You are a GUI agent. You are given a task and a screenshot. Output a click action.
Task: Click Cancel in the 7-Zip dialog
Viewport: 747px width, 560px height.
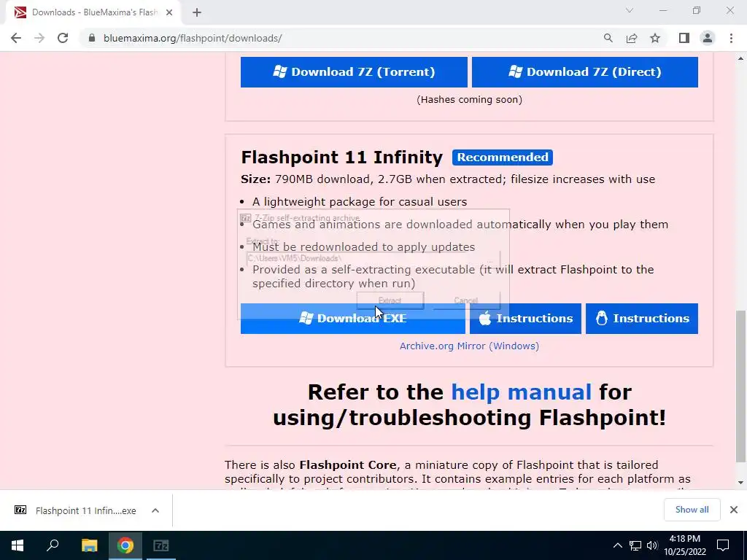tap(466, 300)
